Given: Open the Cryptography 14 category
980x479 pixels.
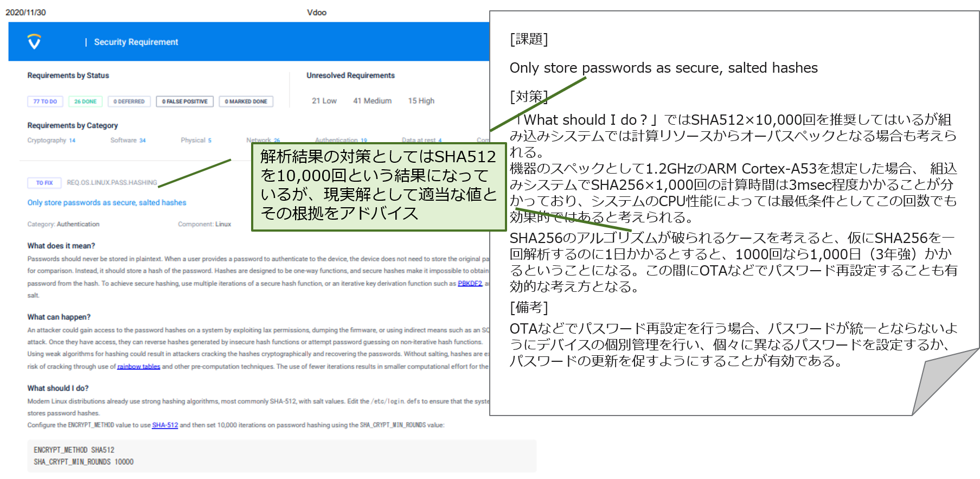Looking at the screenshot, I should 51,140.
